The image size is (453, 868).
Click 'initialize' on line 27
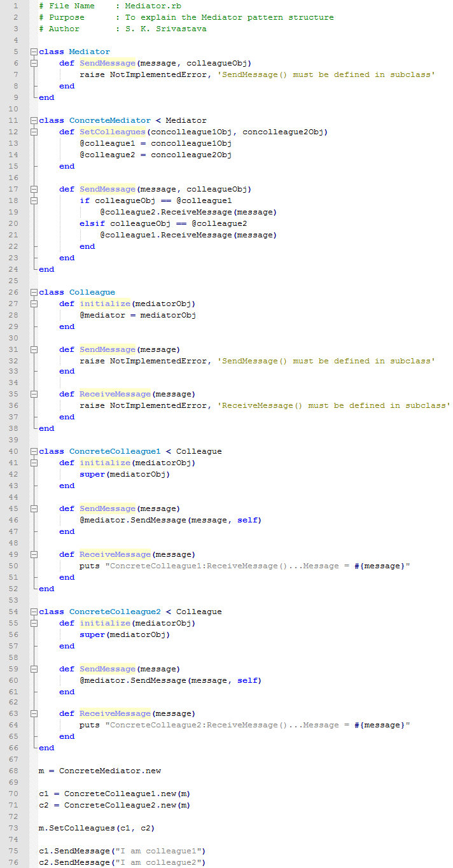tap(105, 304)
